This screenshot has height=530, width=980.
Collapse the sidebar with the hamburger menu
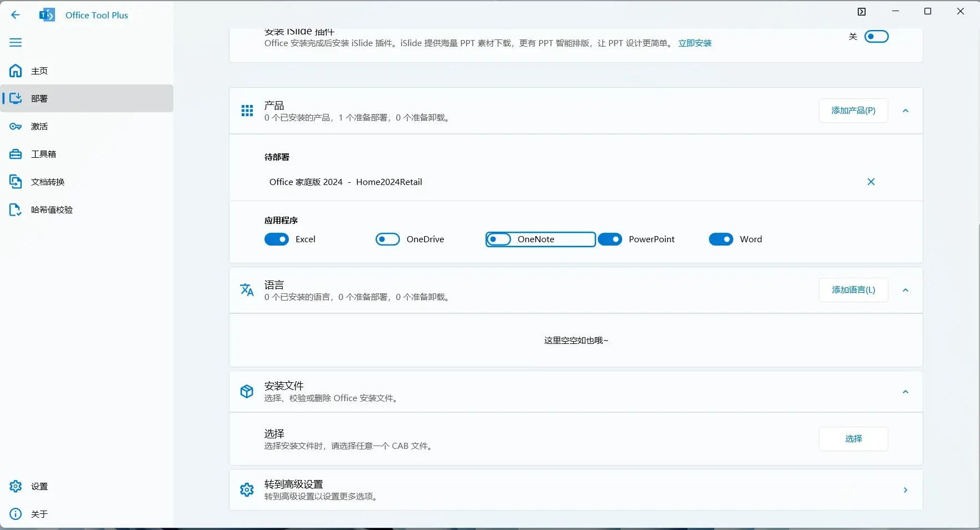[x=16, y=43]
